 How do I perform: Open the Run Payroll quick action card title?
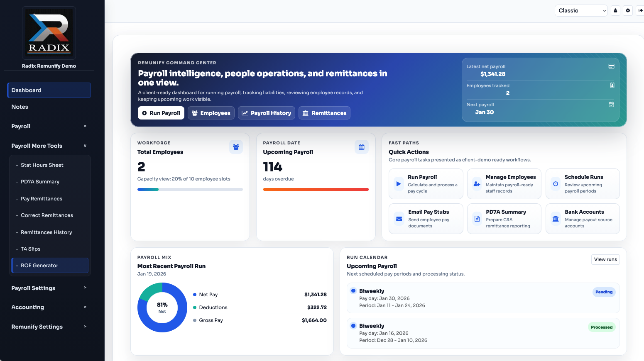(422, 177)
